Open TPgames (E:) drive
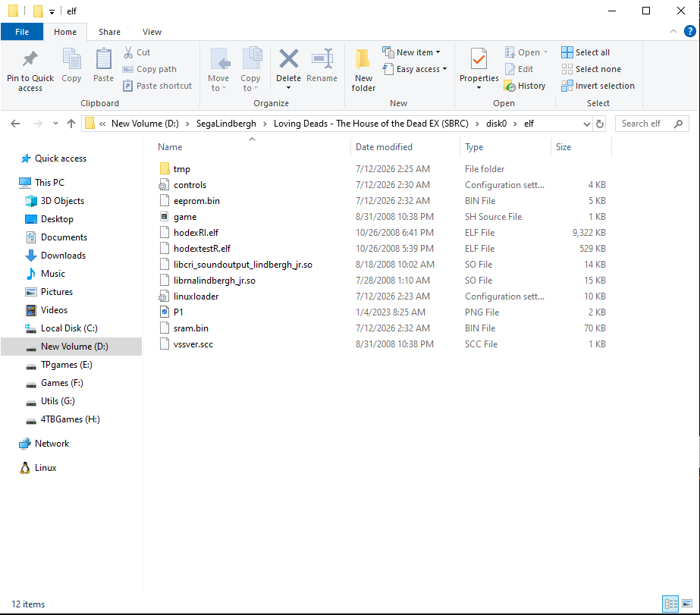The image size is (700, 615). pyautogui.click(x=66, y=365)
